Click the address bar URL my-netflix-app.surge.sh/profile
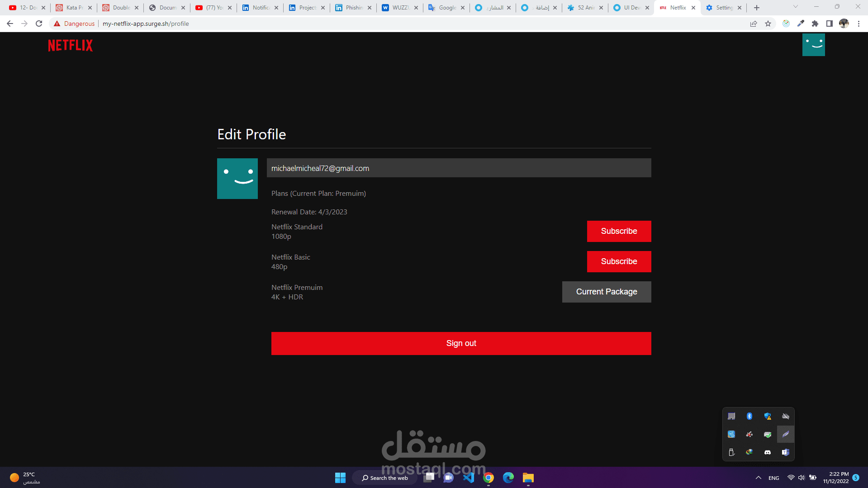Image resolution: width=868 pixels, height=488 pixels. (x=146, y=24)
